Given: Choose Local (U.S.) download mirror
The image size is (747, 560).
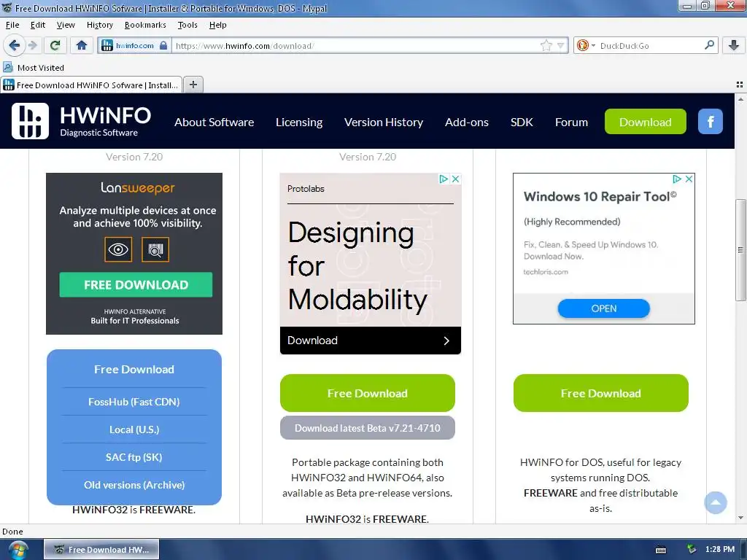Looking at the screenshot, I should (x=134, y=429).
